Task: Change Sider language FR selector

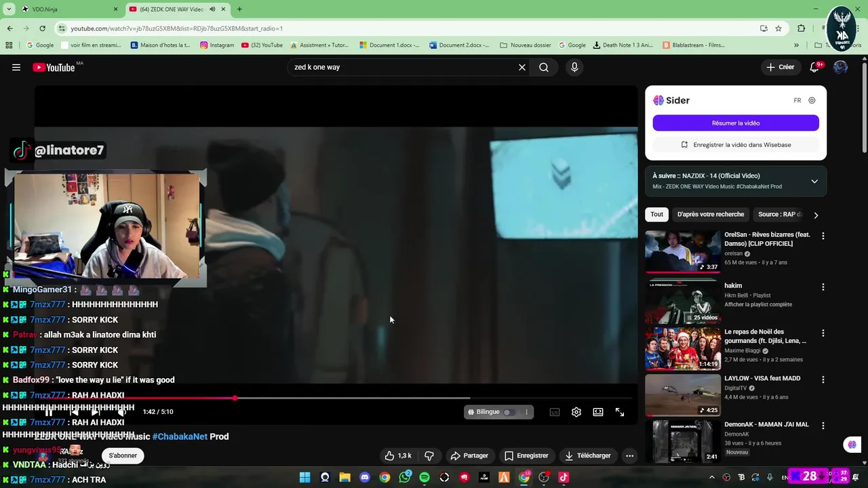Action: point(797,100)
